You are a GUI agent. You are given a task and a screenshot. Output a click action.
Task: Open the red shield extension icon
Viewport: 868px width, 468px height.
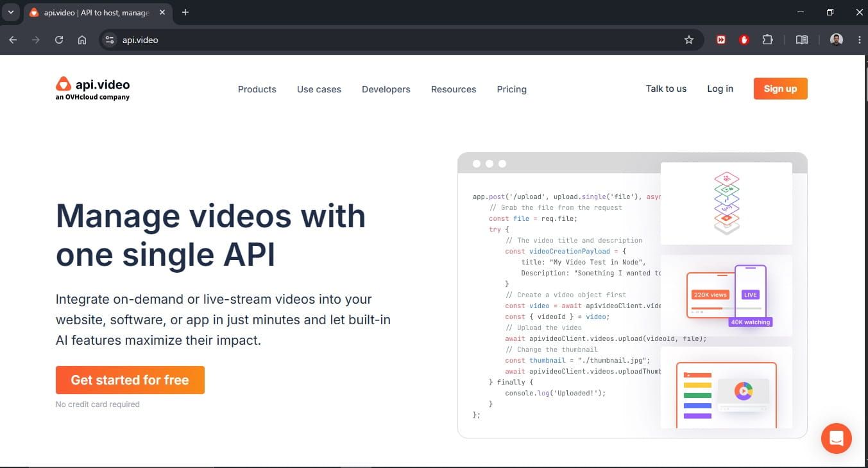744,40
